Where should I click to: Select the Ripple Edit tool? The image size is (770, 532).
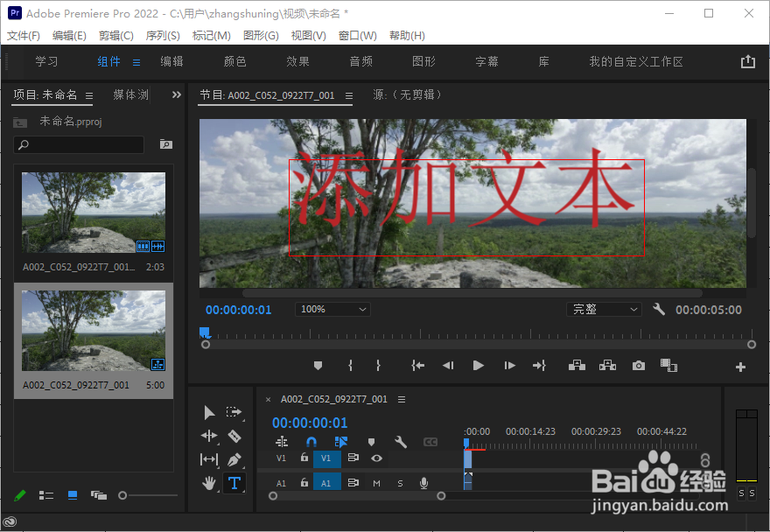(209, 436)
